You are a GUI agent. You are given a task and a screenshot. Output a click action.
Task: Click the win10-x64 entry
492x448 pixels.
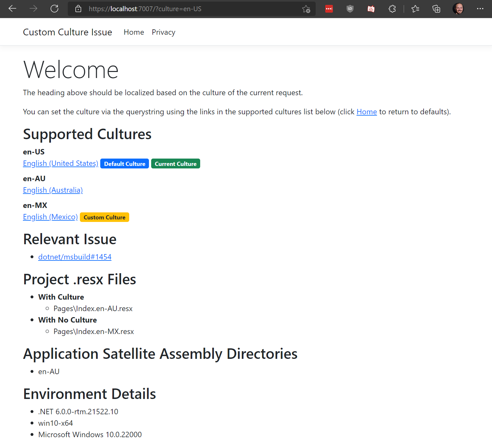[55, 423]
